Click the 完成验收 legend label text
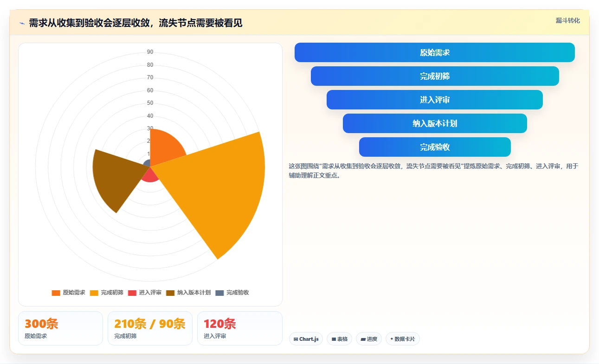 click(x=238, y=293)
